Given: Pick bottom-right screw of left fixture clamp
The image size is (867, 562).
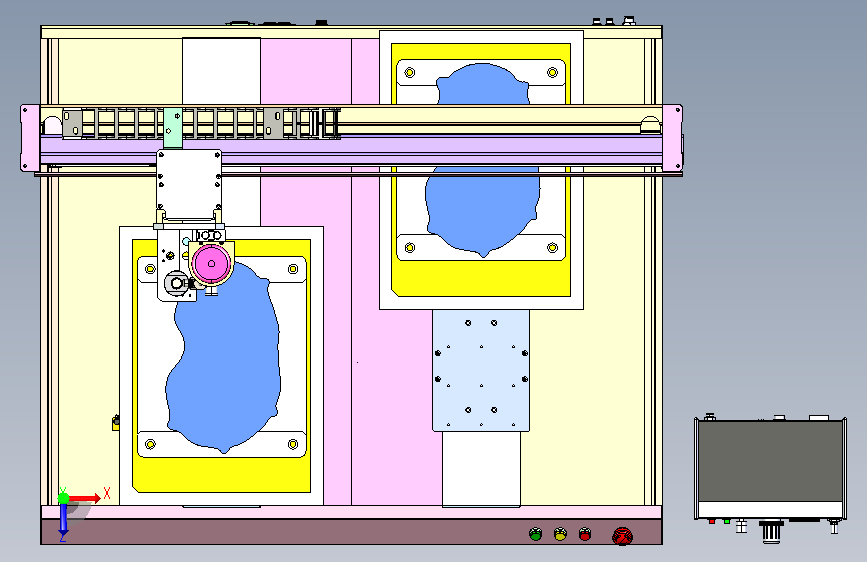Looking at the screenshot, I should (293, 444).
